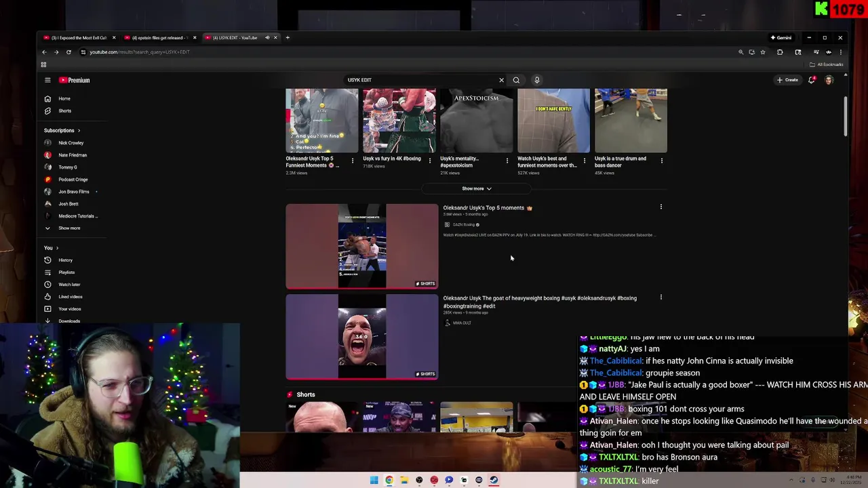Open Chrome from the taskbar

[389, 480]
